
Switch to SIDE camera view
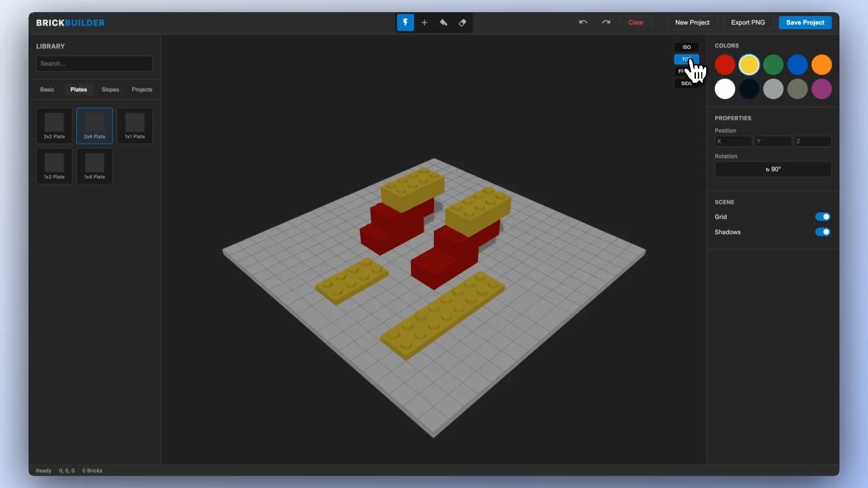pos(686,84)
